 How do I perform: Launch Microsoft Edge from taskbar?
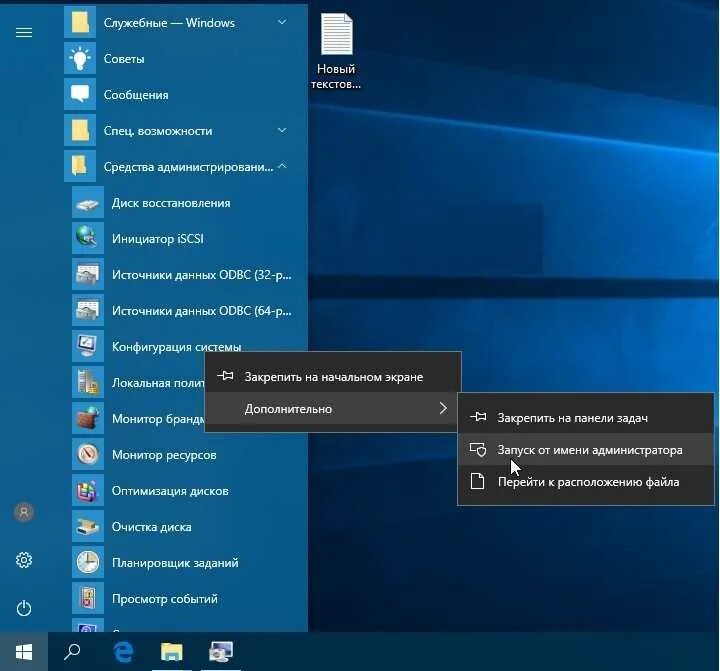pos(123,651)
